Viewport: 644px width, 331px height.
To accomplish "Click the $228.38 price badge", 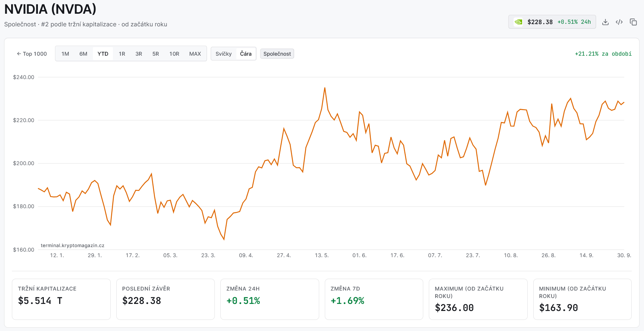I will pos(552,22).
